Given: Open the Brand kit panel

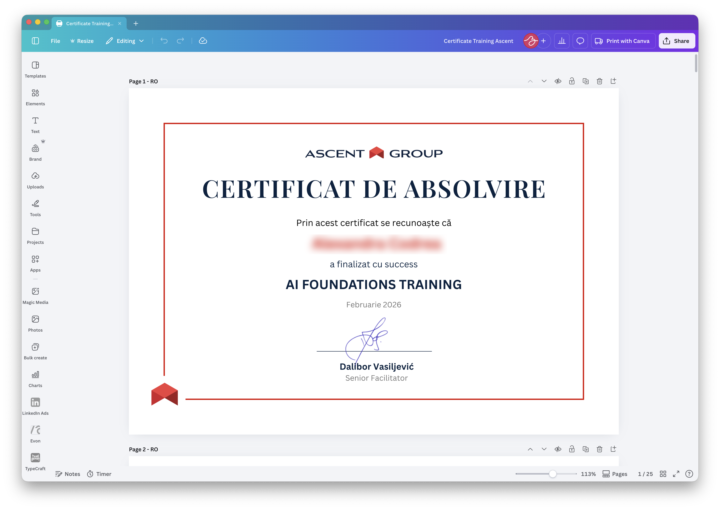Looking at the screenshot, I should pyautogui.click(x=35, y=152).
